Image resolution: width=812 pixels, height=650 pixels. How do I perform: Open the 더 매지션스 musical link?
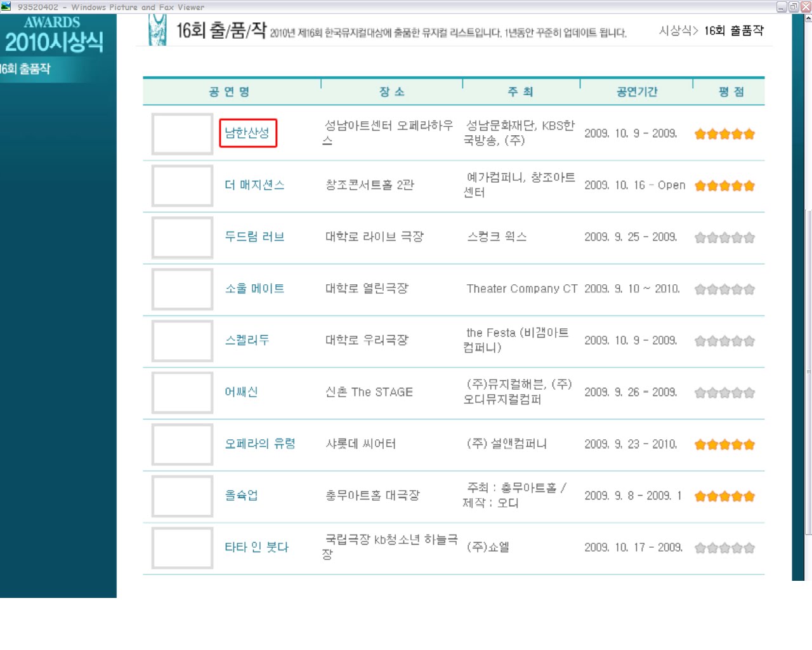[254, 185]
